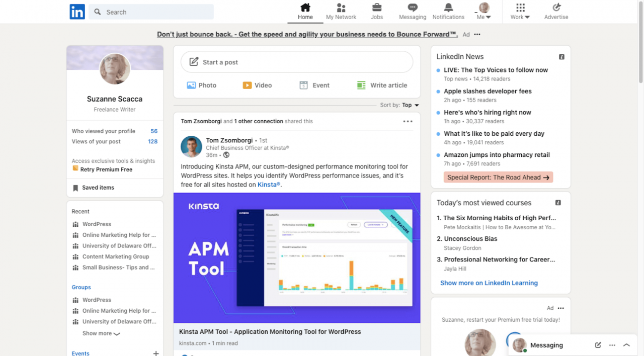Select the Video icon in the post composer
Screen dimensions: 644x356
click(x=248, y=85)
